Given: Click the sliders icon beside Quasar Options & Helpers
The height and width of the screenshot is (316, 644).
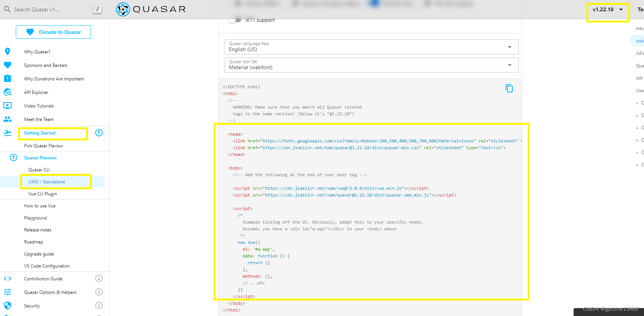Looking at the screenshot, I should point(8,292).
